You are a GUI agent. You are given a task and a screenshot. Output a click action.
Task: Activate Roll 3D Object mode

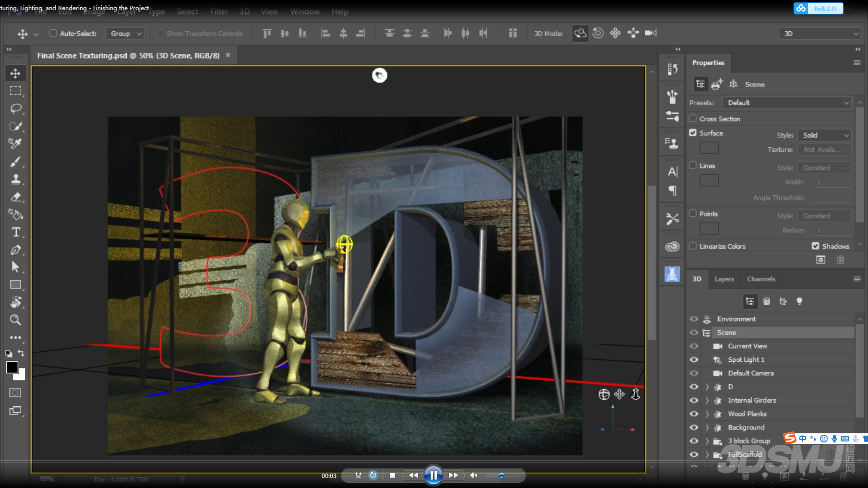pos(598,33)
